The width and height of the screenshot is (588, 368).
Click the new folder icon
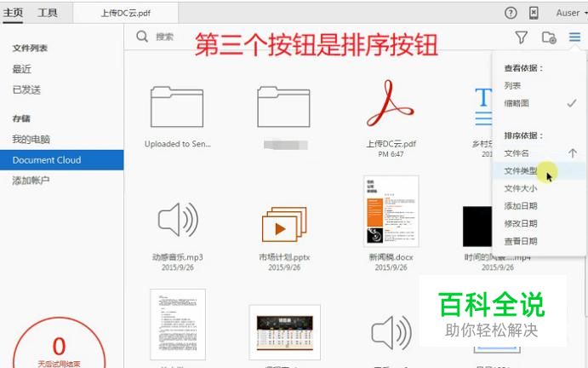(549, 37)
